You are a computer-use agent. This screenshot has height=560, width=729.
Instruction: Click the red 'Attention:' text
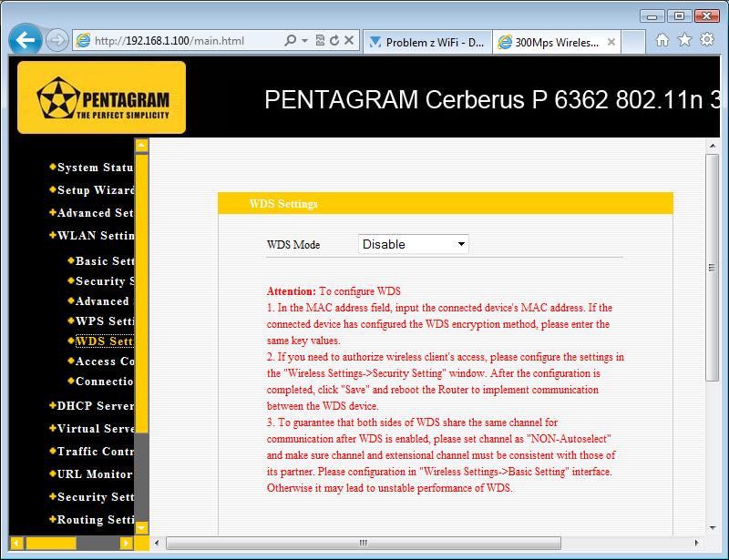(x=291, y=291)
